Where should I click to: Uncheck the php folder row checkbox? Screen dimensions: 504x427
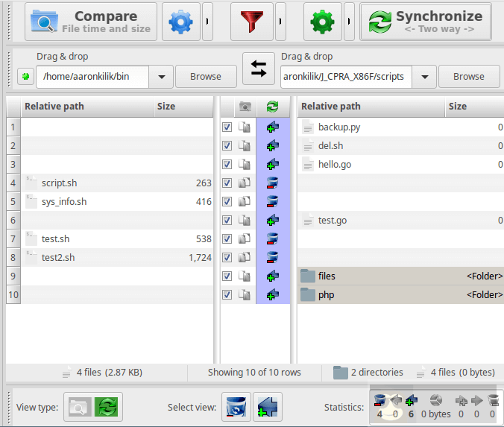tap(227, 295)
